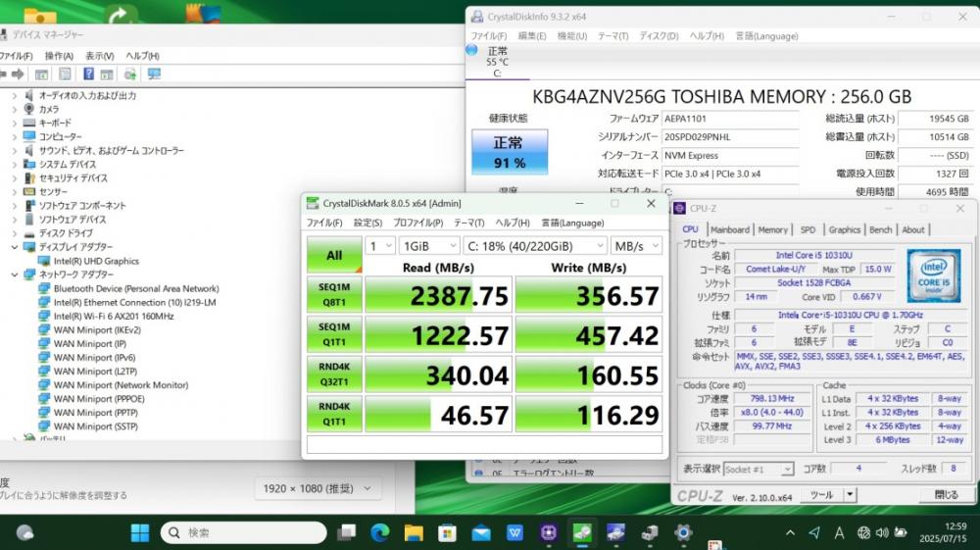Open CrystalDiskMark 言語(Language) menu
This screenshot has width=980, height=550.
coord(572,224)
